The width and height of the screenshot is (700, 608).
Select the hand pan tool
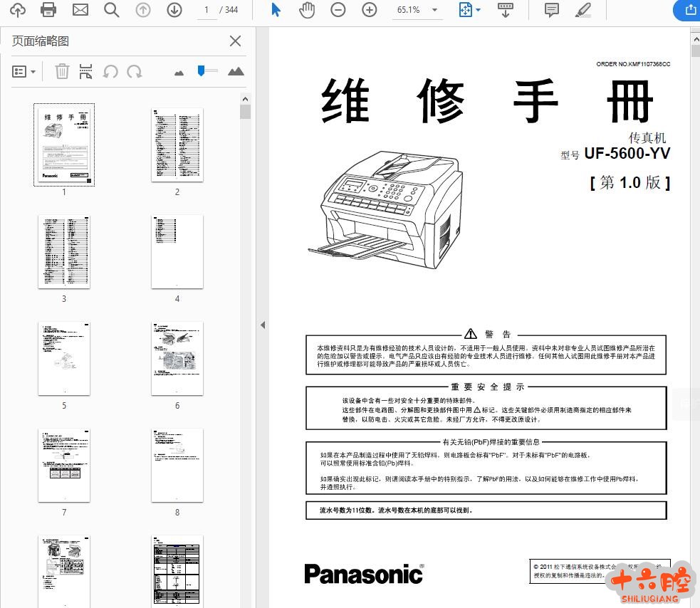point(307,10)
